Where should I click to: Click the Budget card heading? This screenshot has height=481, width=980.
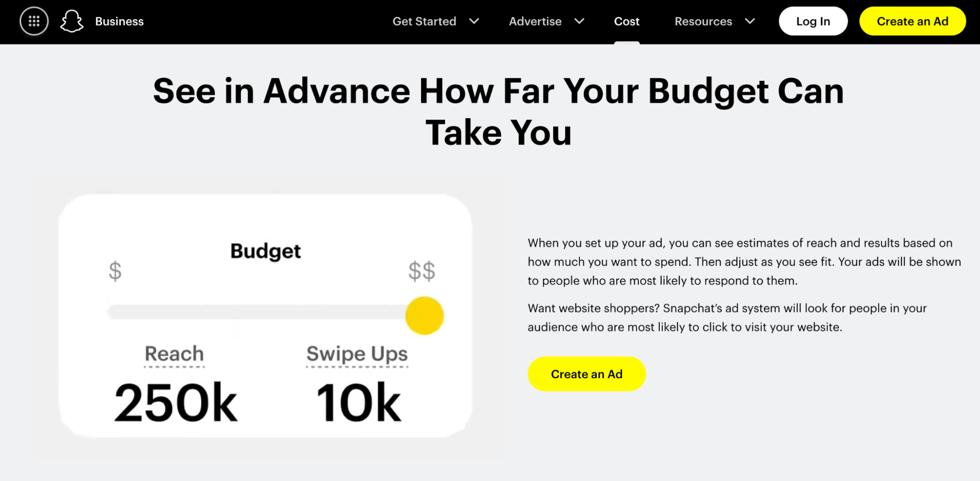pos(265,251)
